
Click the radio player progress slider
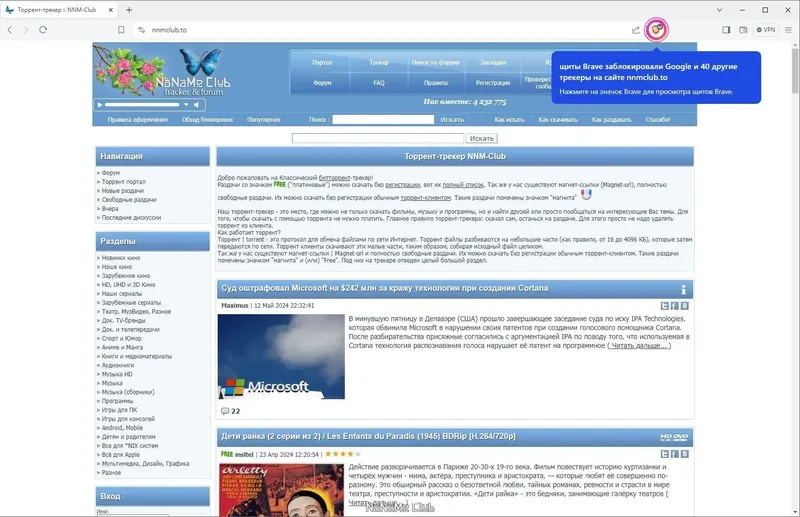(142, 105)
